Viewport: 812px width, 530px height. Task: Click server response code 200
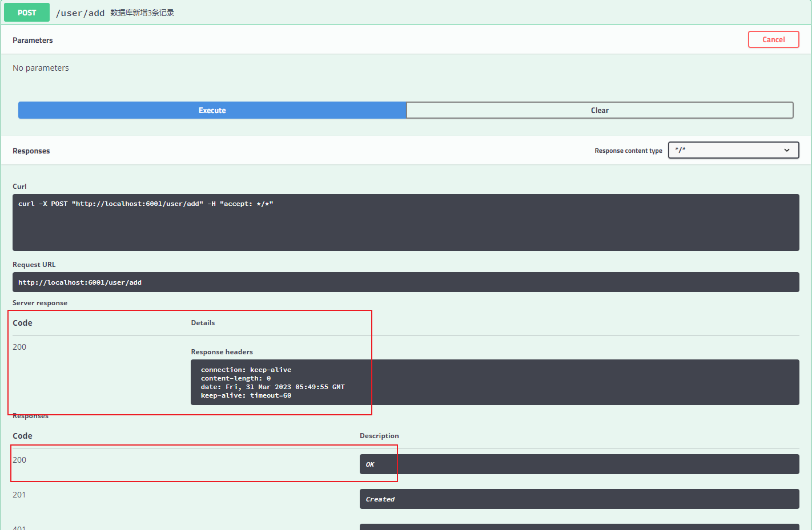point(19,347)
